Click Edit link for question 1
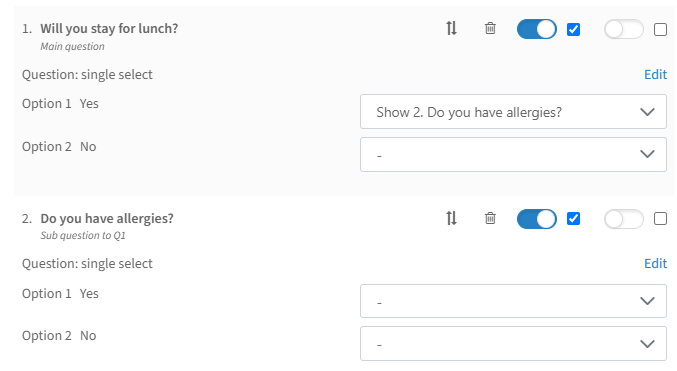Screen dimensions: 677x371 tap(655, 75)
